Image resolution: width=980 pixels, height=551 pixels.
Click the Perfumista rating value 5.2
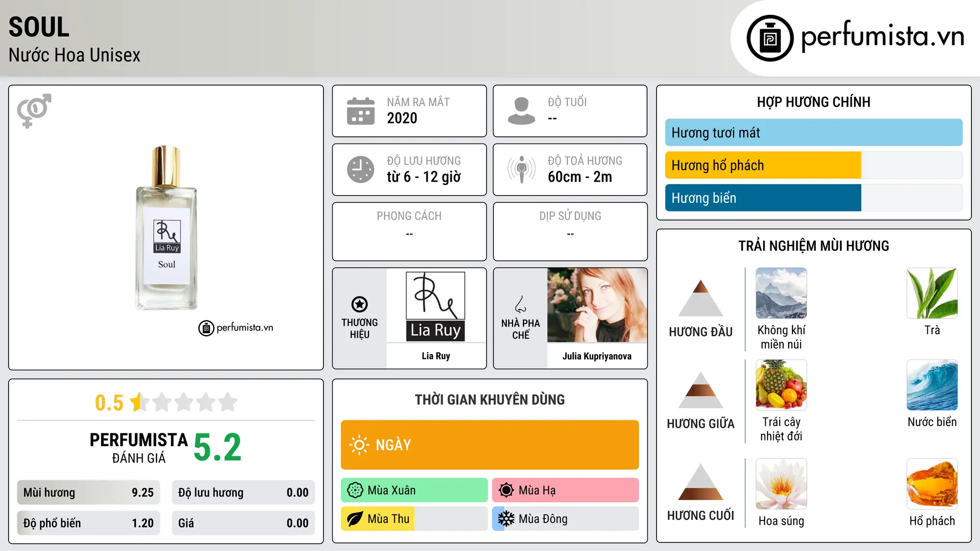point(218,447)
